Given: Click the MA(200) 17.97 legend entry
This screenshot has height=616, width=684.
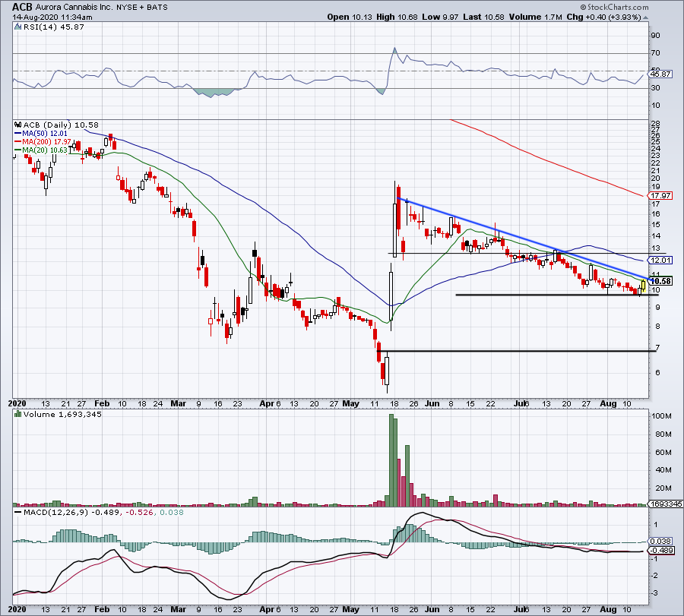Looking at the screenshot, I should click(43, 142).
